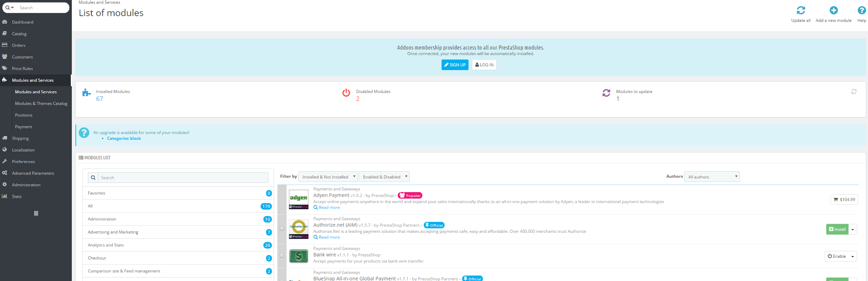Image resolution: width=868 pixels, height=281 pixels.
Task: Click the Update all refresh icon
Action: [x=801, y=10]
